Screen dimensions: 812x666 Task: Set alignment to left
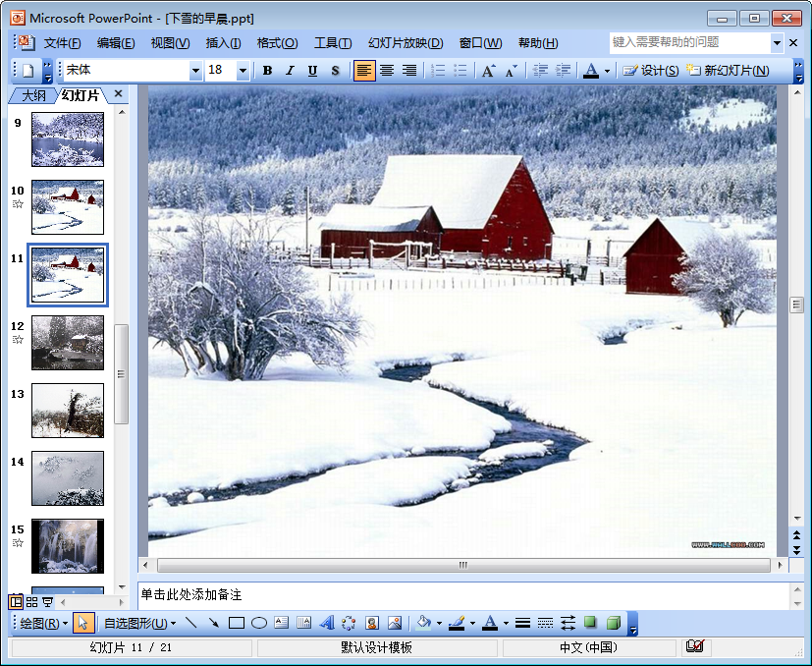click(364, 71)
